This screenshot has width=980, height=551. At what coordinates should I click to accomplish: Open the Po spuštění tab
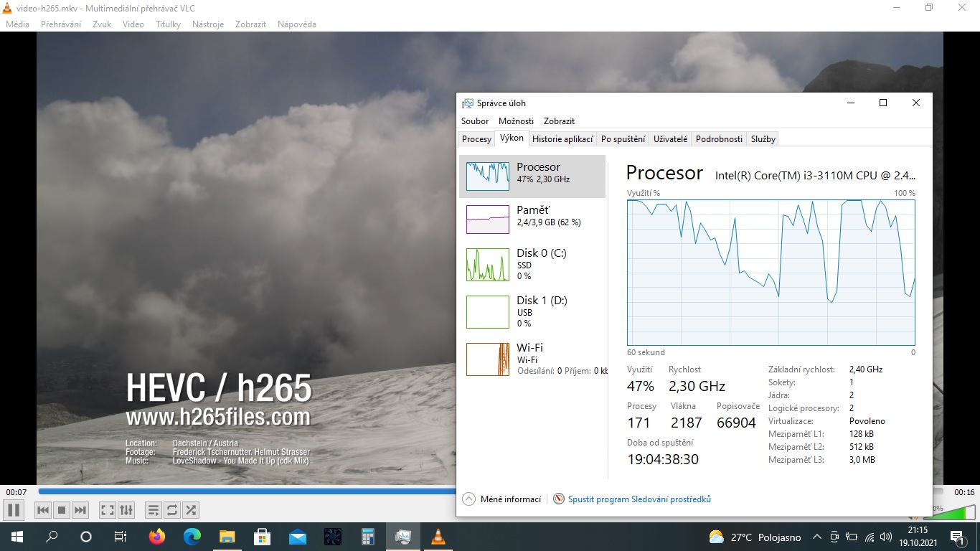623,139
